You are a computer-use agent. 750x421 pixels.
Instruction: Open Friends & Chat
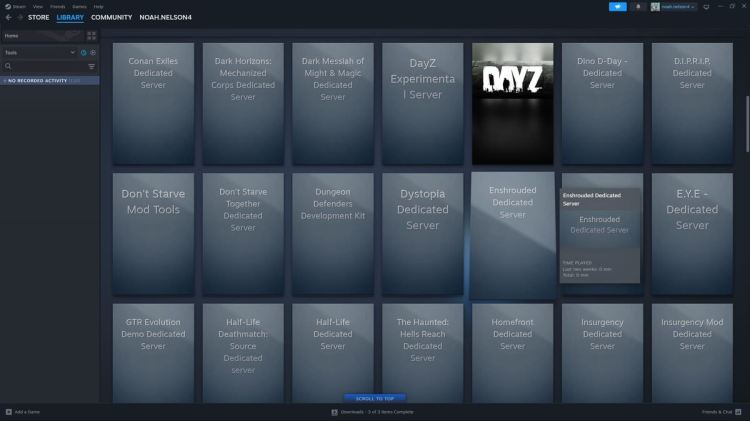[721, 412]
